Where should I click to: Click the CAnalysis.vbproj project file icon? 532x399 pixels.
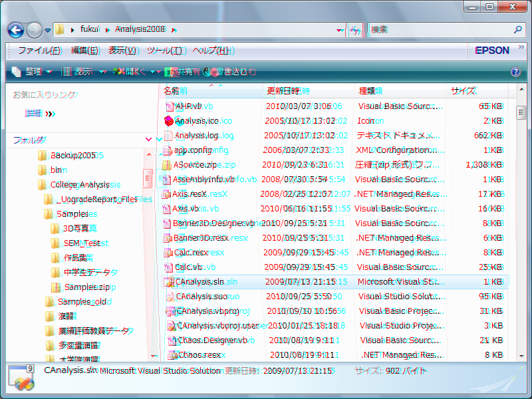point(170,311)
